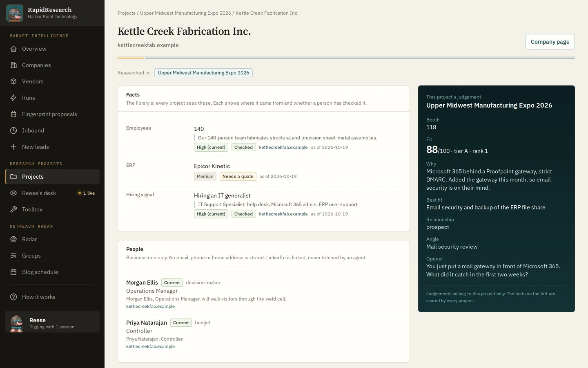Screen dimensions: 588x368
Task: Click the Runs lightning bolt icon
Action: [x=13, y=98]
